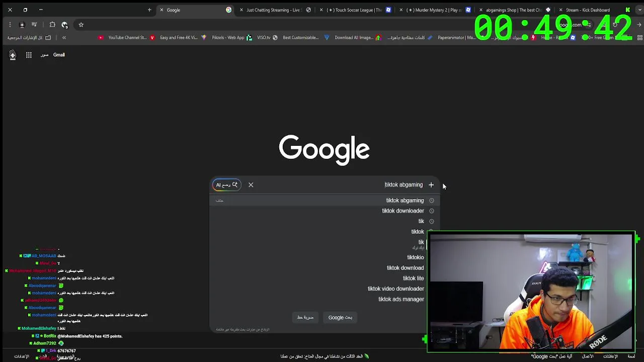Select suggestion tiktok video downloader
Screen dimensions: 644x362
click(396, 289)
